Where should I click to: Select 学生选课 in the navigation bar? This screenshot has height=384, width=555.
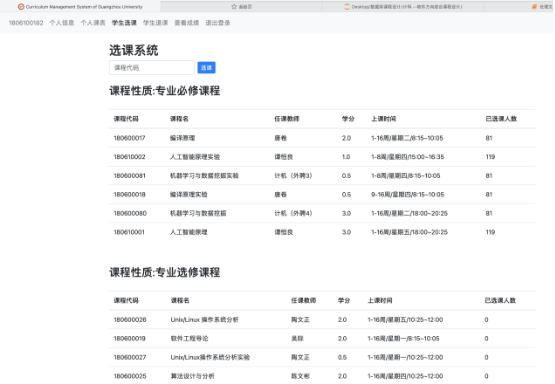click(124, 23)
